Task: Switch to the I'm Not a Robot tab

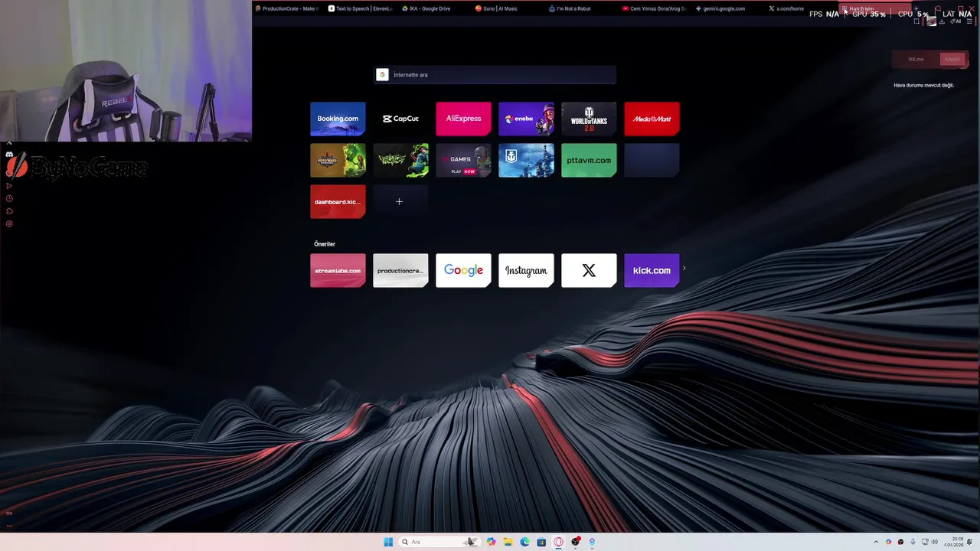Action: 580,8
